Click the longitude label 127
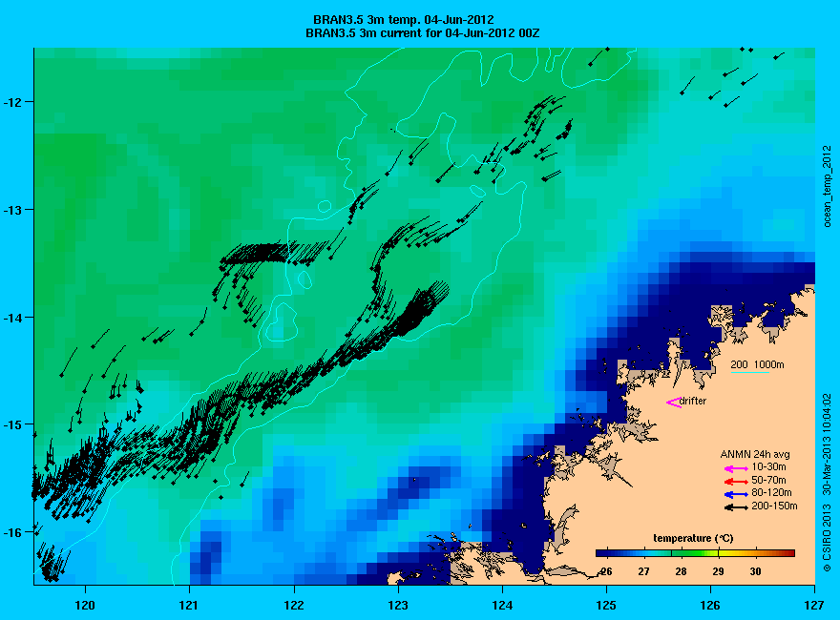 coord(814,605)
